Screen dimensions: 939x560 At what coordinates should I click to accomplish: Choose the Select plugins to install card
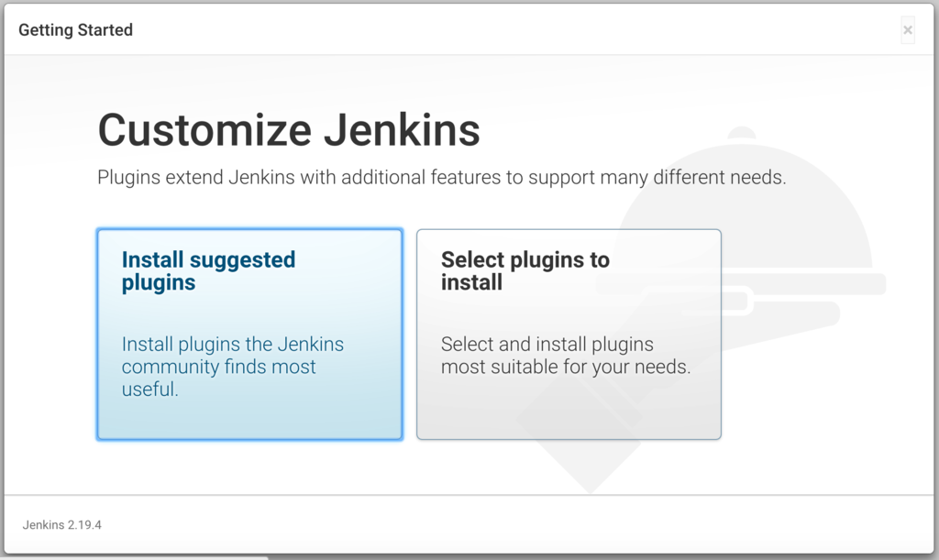569,335
